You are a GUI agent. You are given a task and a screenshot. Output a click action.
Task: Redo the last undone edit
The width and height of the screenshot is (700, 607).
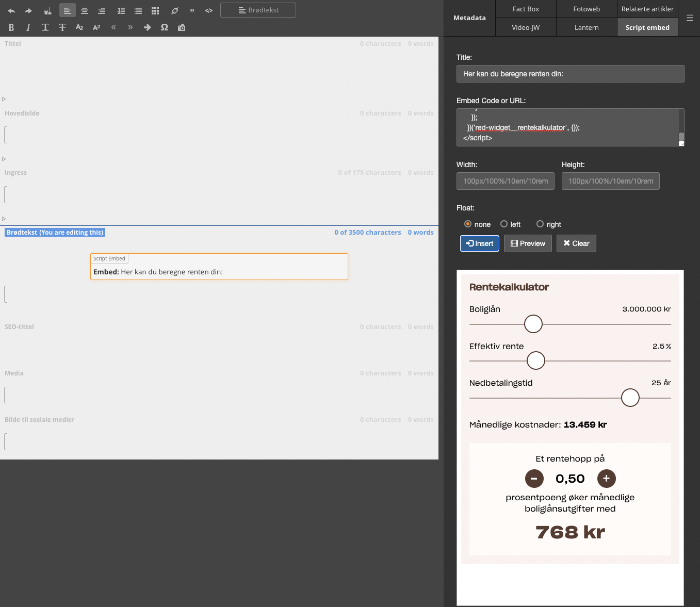click(28, 10)
